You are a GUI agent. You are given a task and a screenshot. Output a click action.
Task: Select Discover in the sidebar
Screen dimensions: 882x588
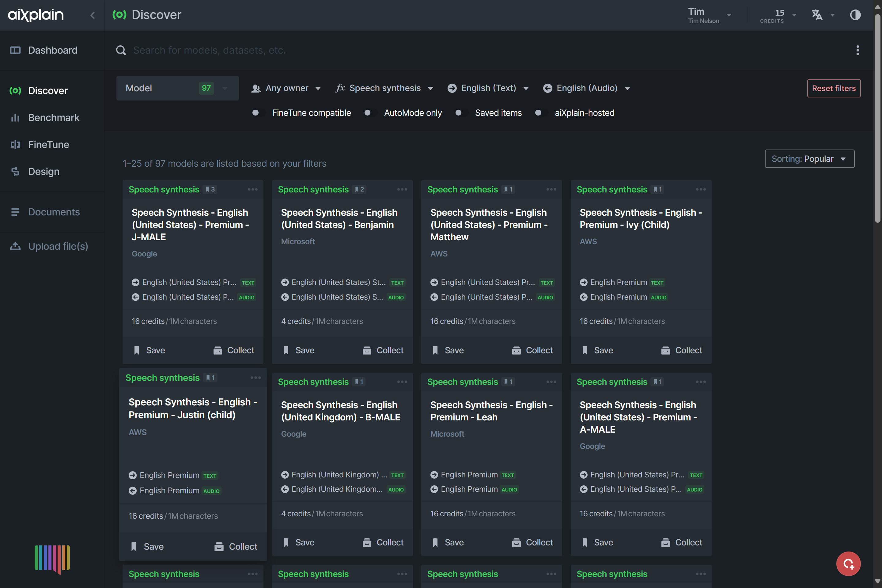point(52,90)
